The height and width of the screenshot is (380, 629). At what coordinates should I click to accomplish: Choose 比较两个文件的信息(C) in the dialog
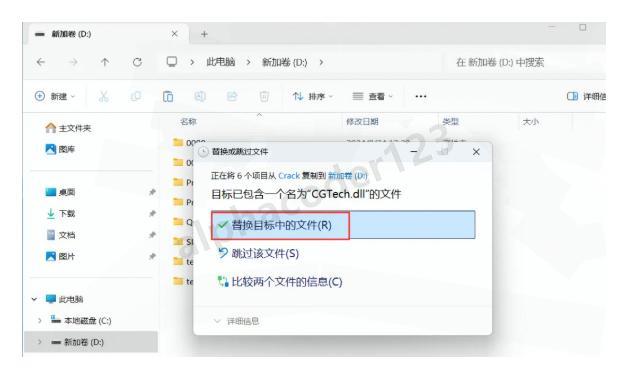pyautogui.click(x=280, y=282)
